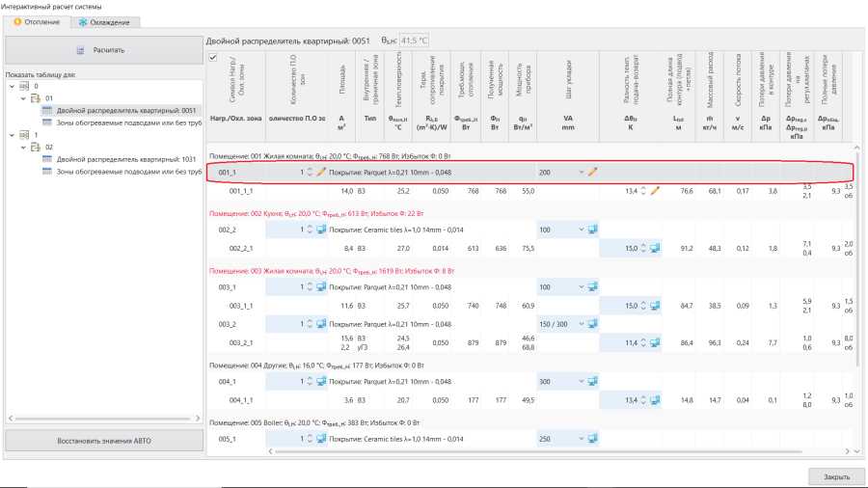Click the Расчитать button
The image size is (868, 488).
[104, 50]
